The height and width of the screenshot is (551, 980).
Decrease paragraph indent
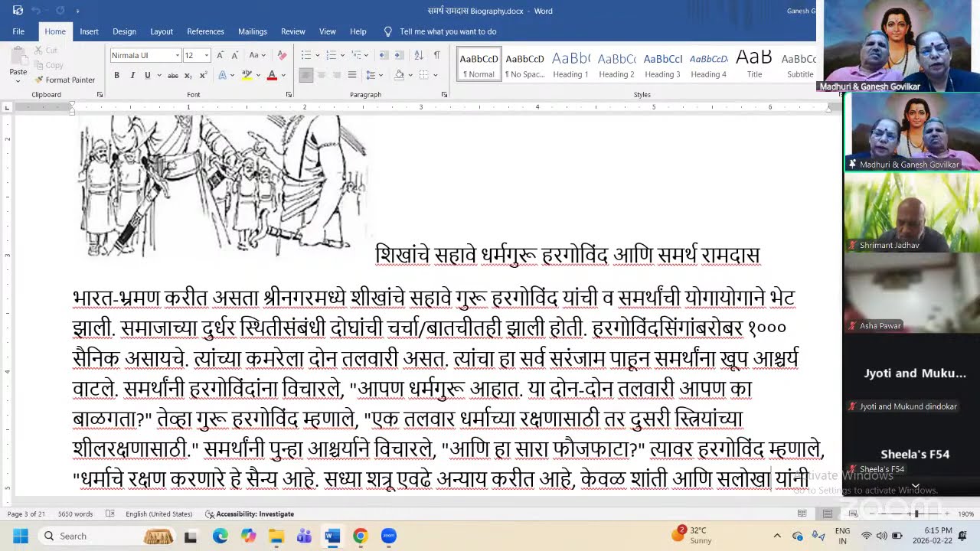pyautogui.click(x=384, y=55)
